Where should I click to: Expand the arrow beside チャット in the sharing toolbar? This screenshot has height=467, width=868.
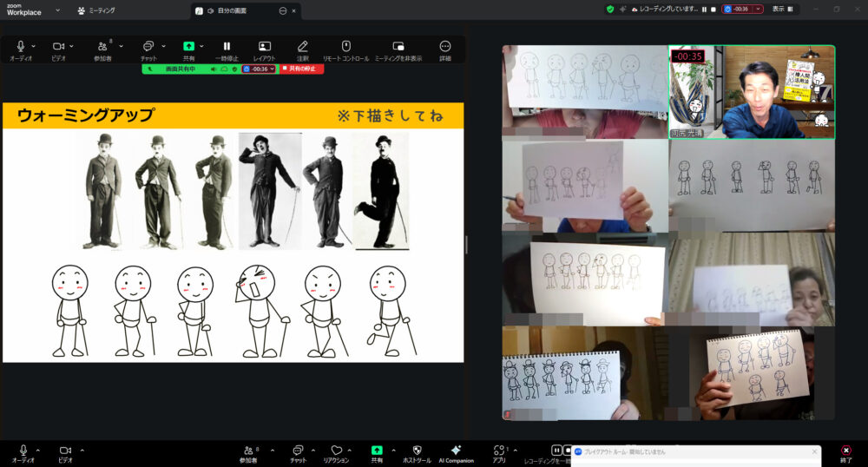tap(163, 46)
